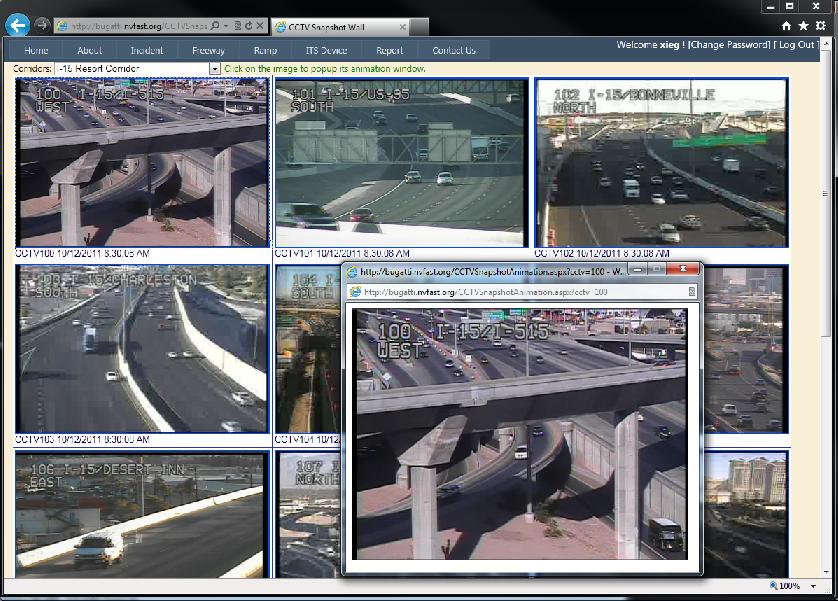Open favorites star icon
This screenshot has width=838, height=601.
pyautogui.click(x=803, y=26)
